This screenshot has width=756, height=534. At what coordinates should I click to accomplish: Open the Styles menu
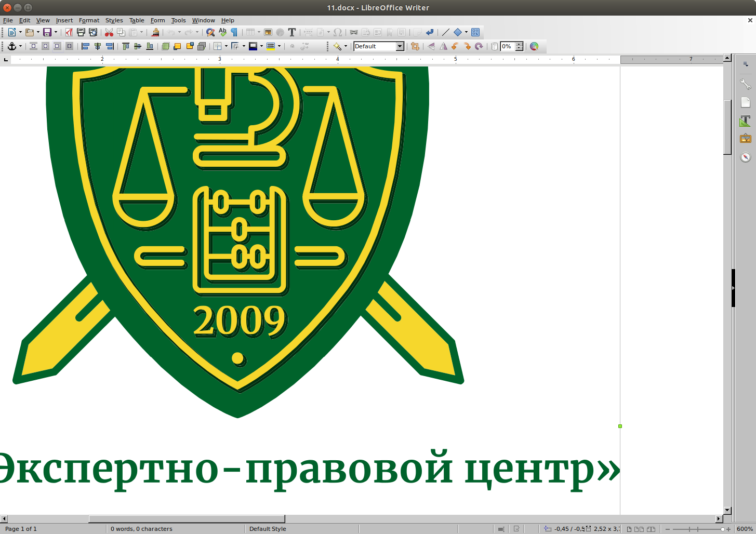(114, 20)
